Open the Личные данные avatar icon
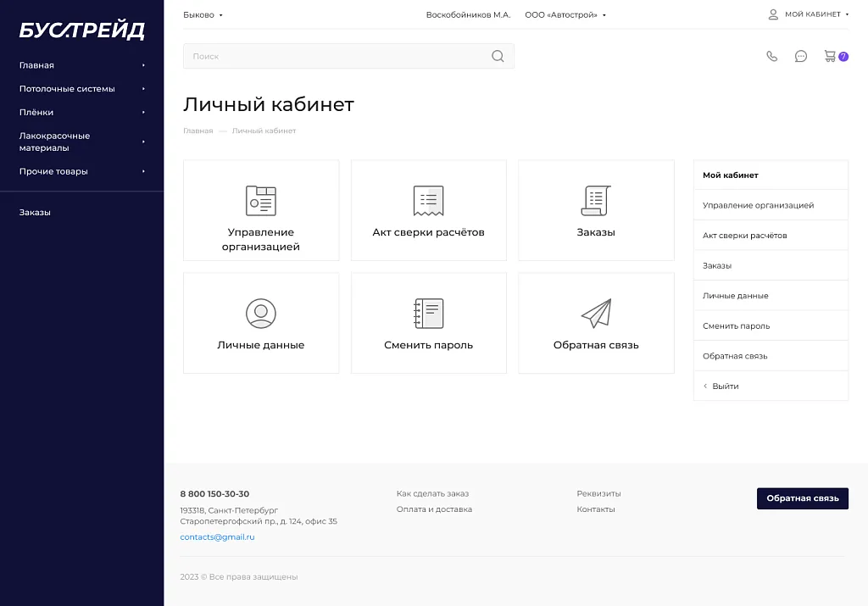This screenshot has width=868, height=606. pyautogui.click(x=261, y=314)
